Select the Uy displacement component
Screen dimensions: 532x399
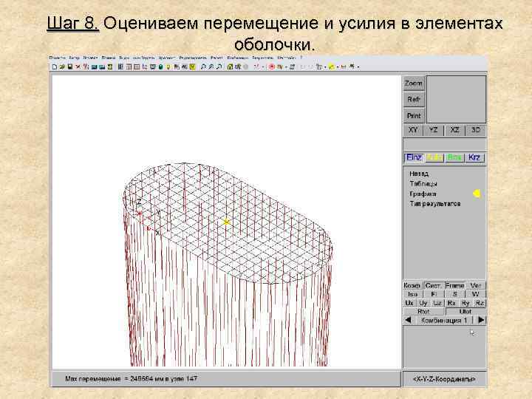click(x=423, y=303)
